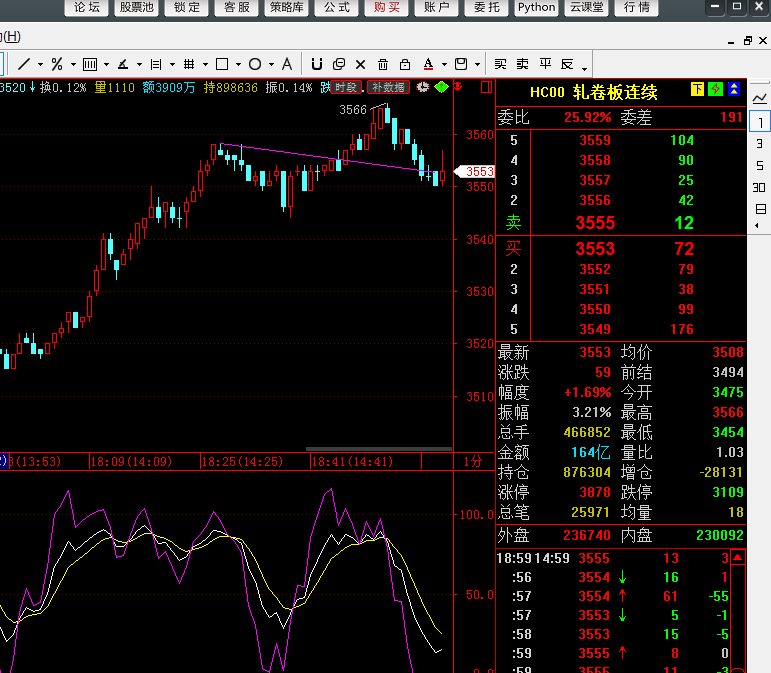The image size is (771, 673).
Task: Click the magnet snap icon
Action: pyautogui.click(x=316, y=64)
